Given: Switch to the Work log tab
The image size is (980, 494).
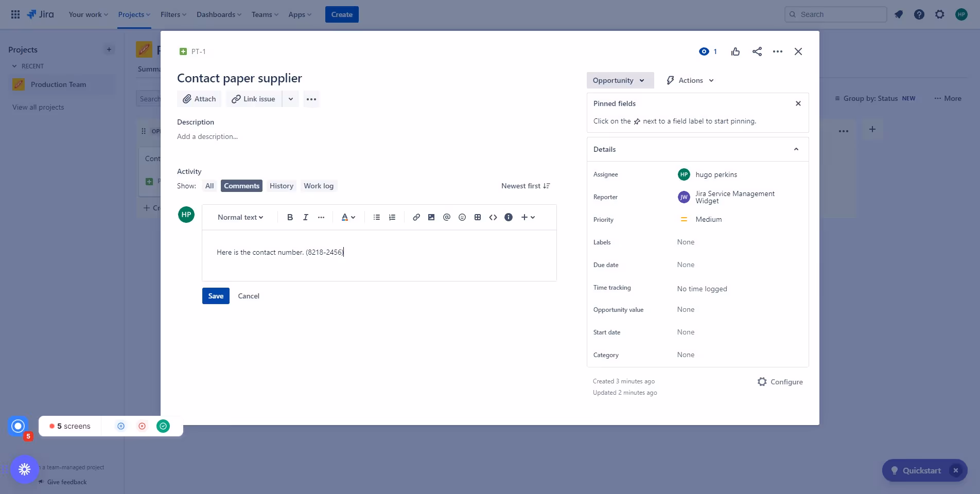Looking at the screenshot, I should click(x=319, y=186).
